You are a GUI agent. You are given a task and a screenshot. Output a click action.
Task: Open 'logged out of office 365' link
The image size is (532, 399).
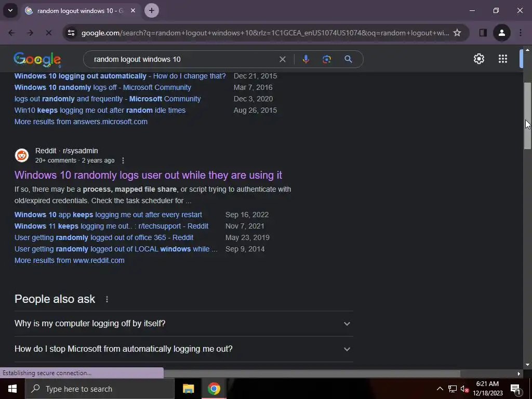pyautogui.click(x=104, y=237)
